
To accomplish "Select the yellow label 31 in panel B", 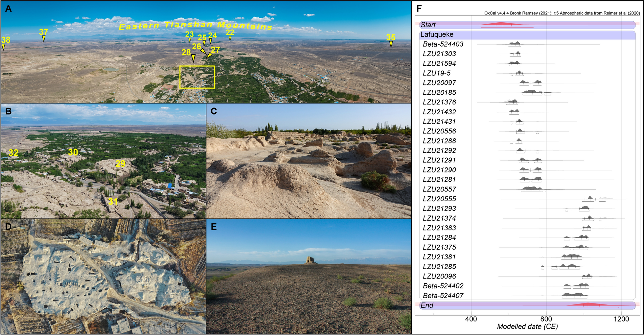I will coord(113,201).
